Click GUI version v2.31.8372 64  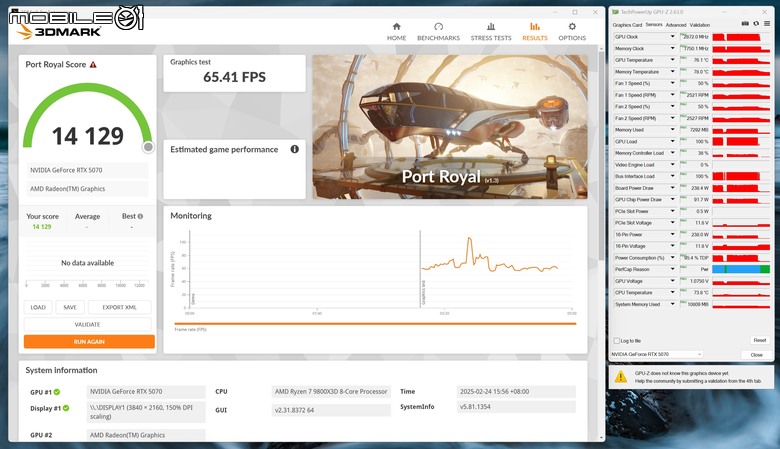click(x=331, y=410)
